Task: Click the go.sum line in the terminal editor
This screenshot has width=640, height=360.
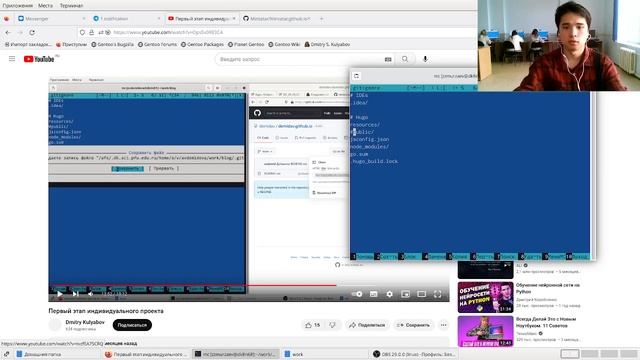Action: click(x=360, y=154)
